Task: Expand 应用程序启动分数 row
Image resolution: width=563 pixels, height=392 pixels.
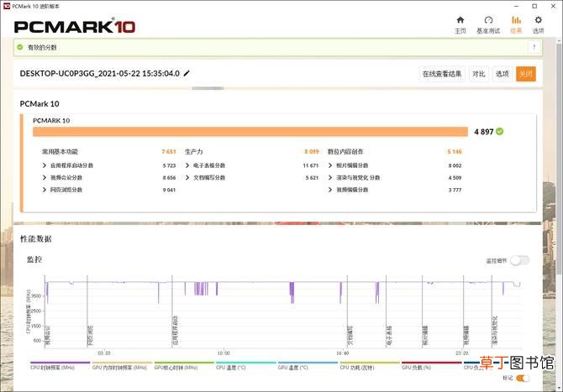Action: click(45, 165)
